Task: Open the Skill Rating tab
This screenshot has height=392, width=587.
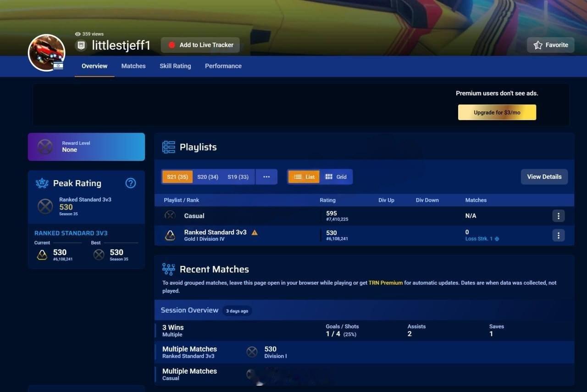Action: point(175,66)
